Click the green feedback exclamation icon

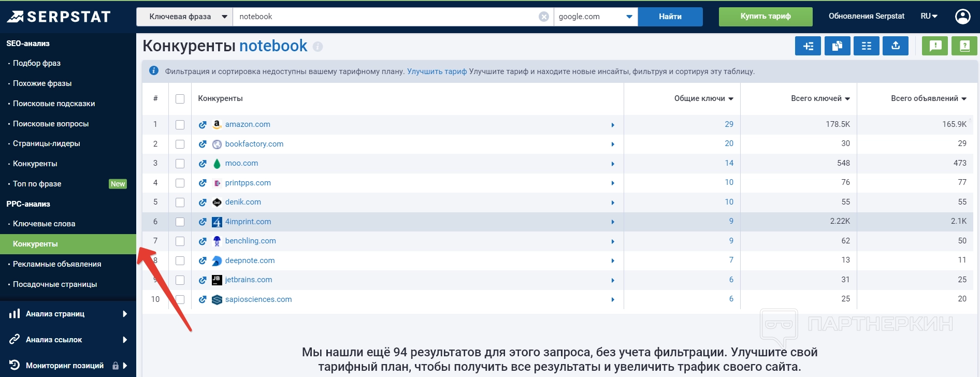(x=935, y=46)
